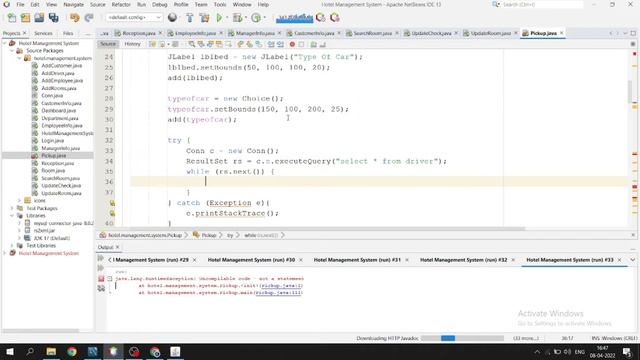
Task: Click the New Project toolbar icon
Action: pos(25,18)
